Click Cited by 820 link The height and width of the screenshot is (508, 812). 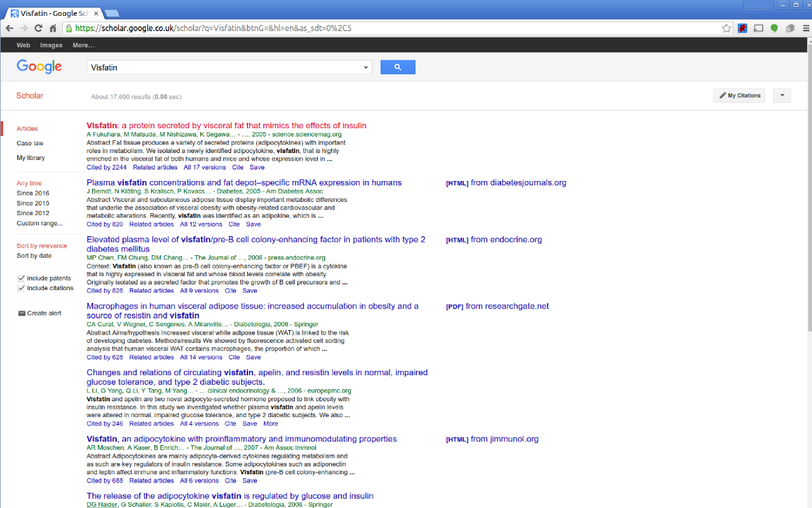point(105,224)
